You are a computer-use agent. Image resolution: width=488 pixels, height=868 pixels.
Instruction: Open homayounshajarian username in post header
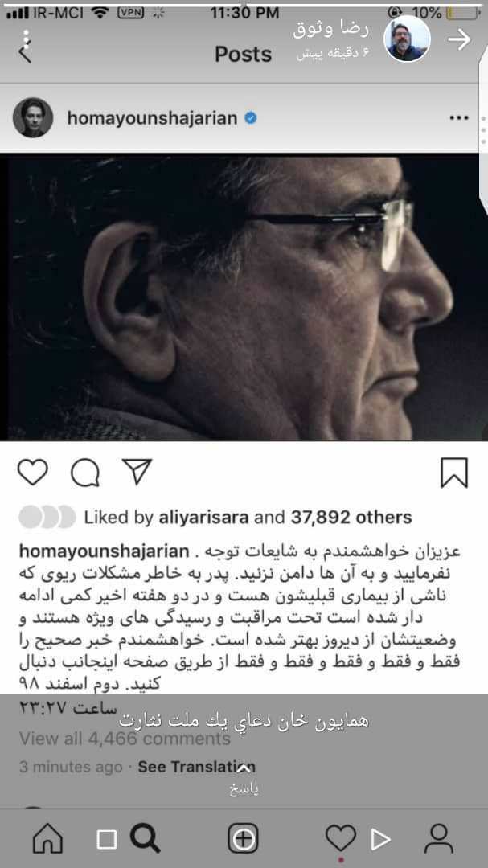152,118
